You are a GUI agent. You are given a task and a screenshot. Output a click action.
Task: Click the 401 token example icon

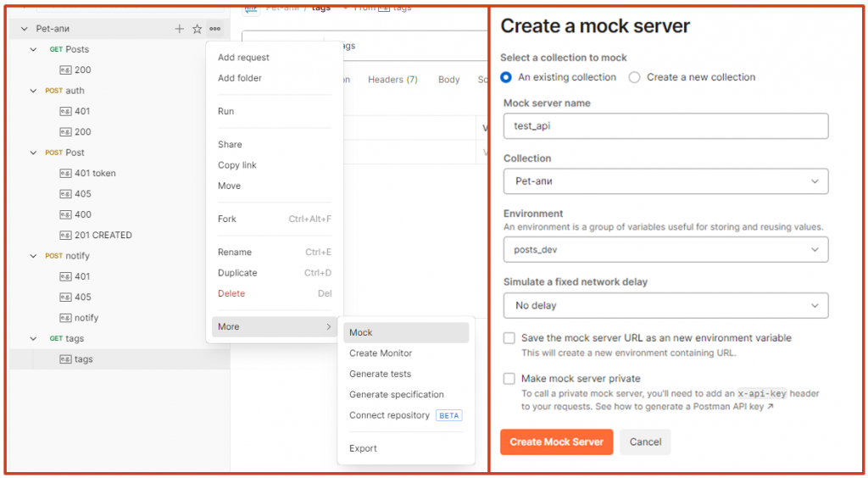coord(65,173)
